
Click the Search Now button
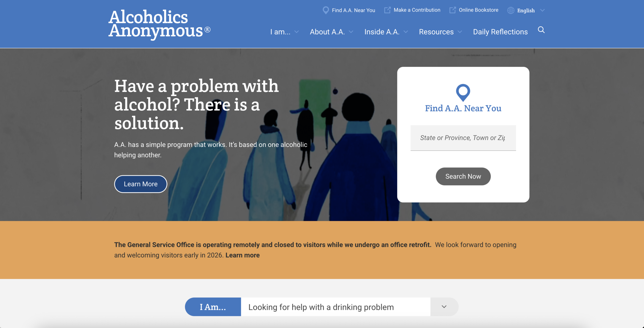(463, 176)
